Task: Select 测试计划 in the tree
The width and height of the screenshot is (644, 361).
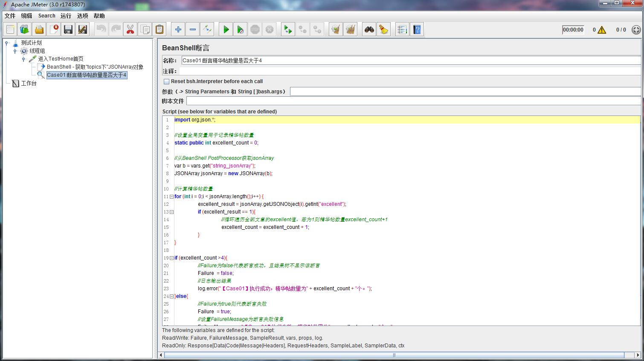Action: [32, 43]
